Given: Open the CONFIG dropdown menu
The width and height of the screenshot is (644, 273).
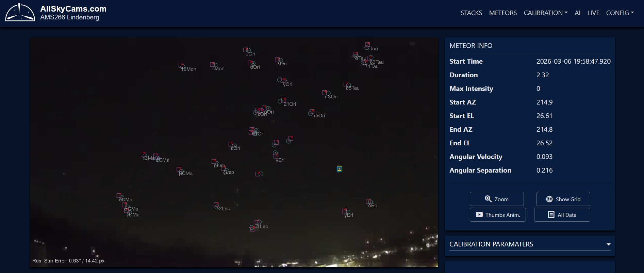Looking at the screenshot, I should tap(620, 13).
